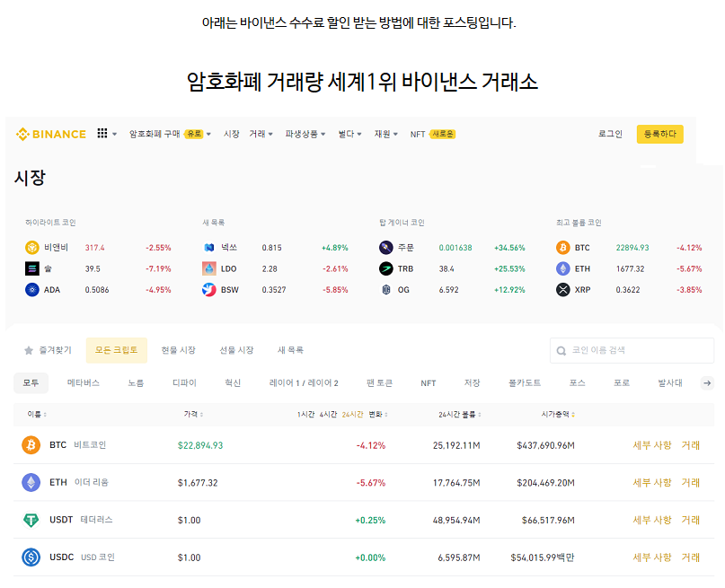Click the Bitcoin icon in the BTC table row
Screen dimensions: 725x588
click(31, 445)
